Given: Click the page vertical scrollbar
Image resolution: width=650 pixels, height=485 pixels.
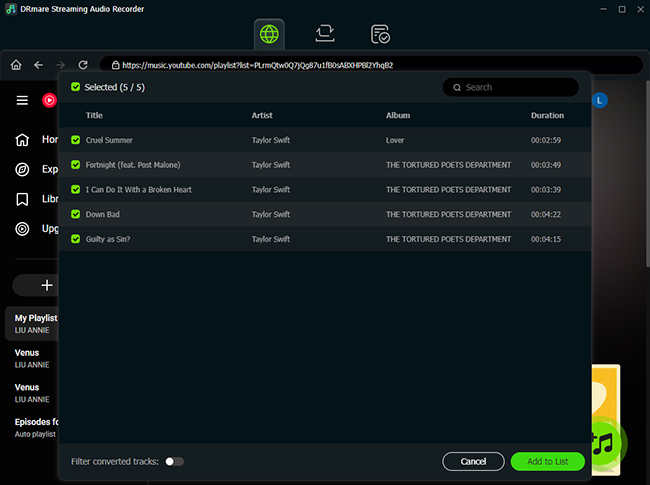Looking at the screenshot, I should tap(648, 173).
